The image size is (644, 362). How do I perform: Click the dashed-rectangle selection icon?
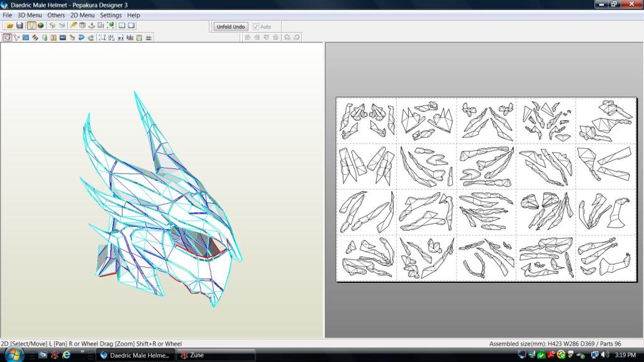[102, 37]
